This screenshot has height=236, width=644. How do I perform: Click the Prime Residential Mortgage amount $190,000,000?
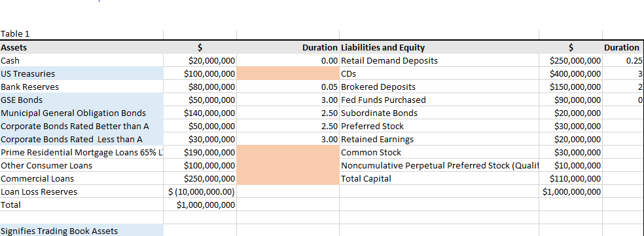click(200, 153)
